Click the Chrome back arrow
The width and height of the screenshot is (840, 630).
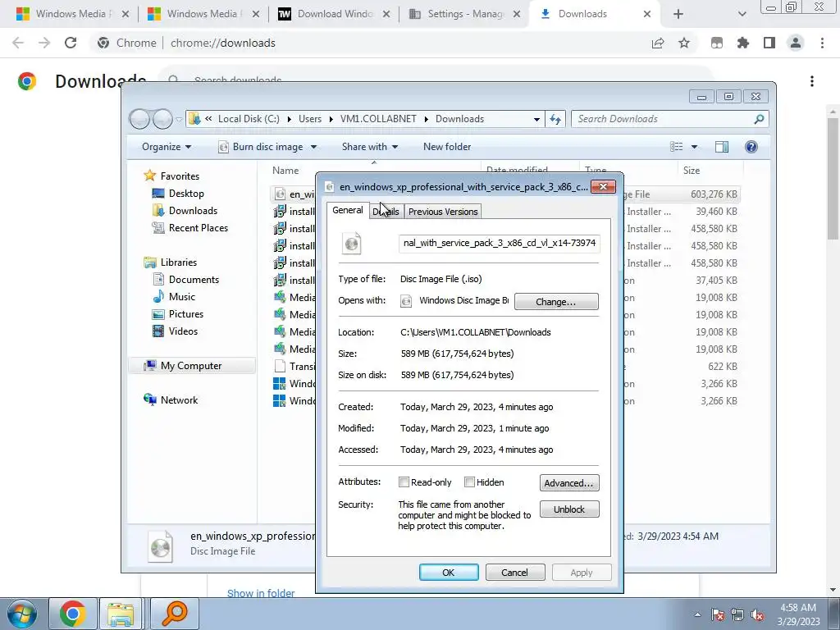tap(18, 43)
